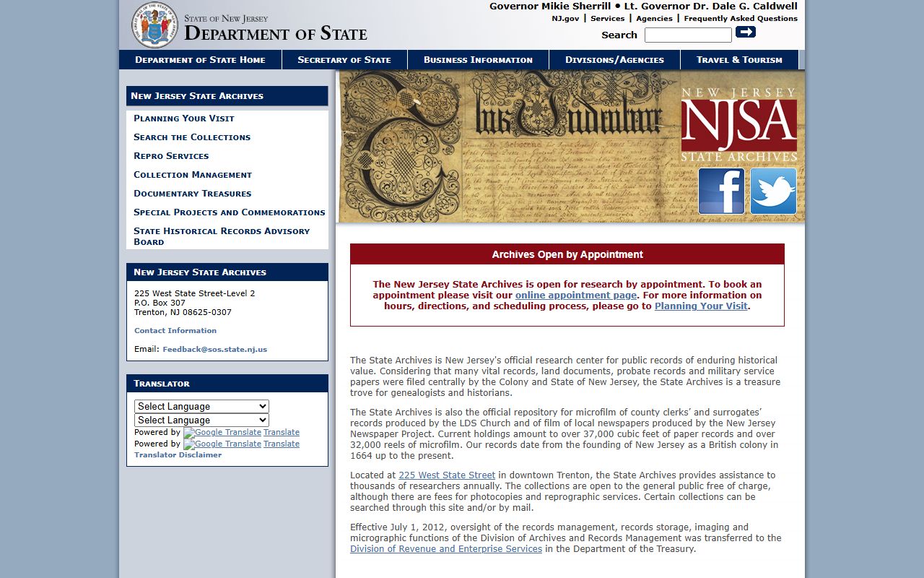Viewport: 924px width, 578px height.
Task: Click the Agencies top link
Action: 654,19
